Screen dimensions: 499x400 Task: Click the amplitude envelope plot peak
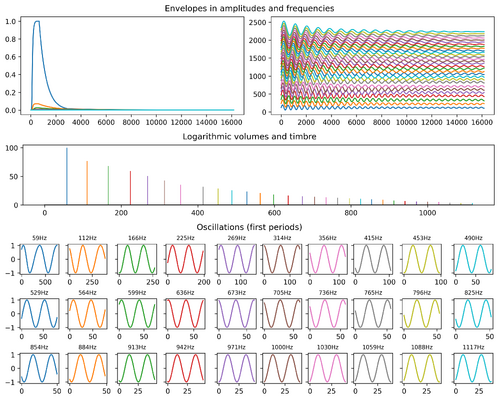coord(37,22)
